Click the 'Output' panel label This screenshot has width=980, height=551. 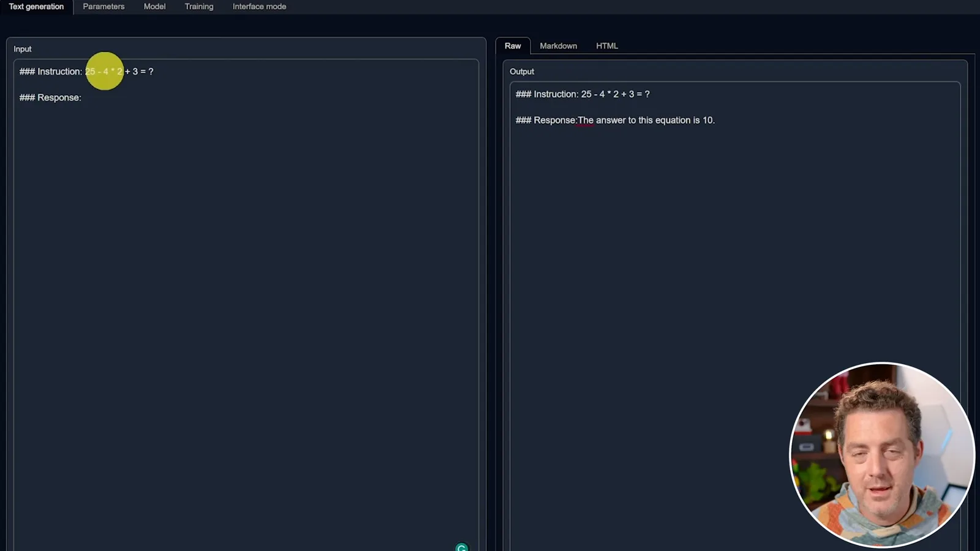pos(522,72)
